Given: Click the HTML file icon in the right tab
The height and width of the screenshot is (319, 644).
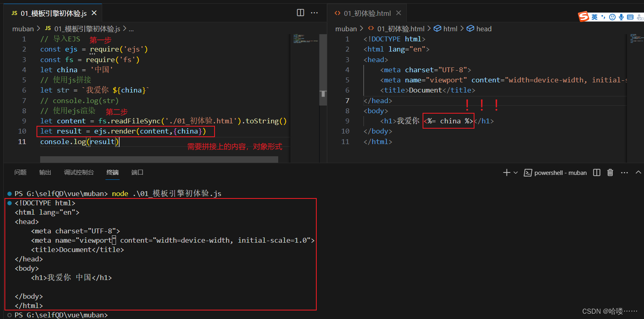Looking at the screenshot, I should click(x=337, y=13).
